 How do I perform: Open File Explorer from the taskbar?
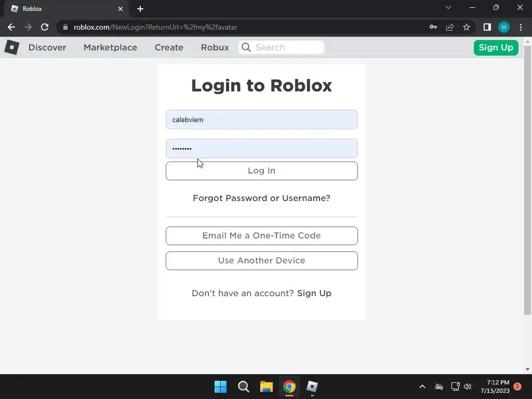pos(267,387)
